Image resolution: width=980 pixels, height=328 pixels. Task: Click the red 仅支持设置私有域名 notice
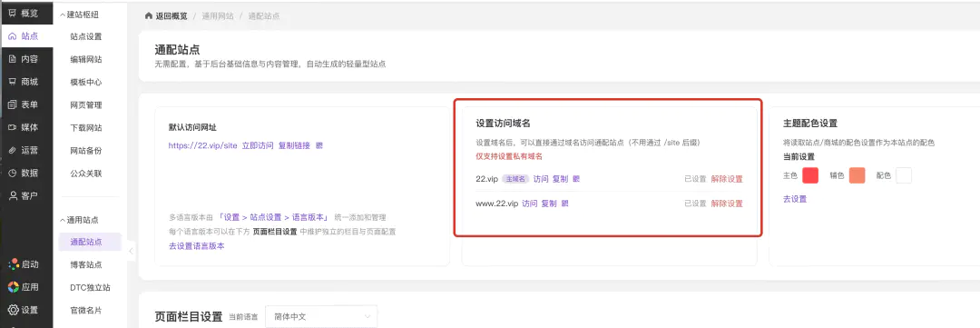[509, 156]
